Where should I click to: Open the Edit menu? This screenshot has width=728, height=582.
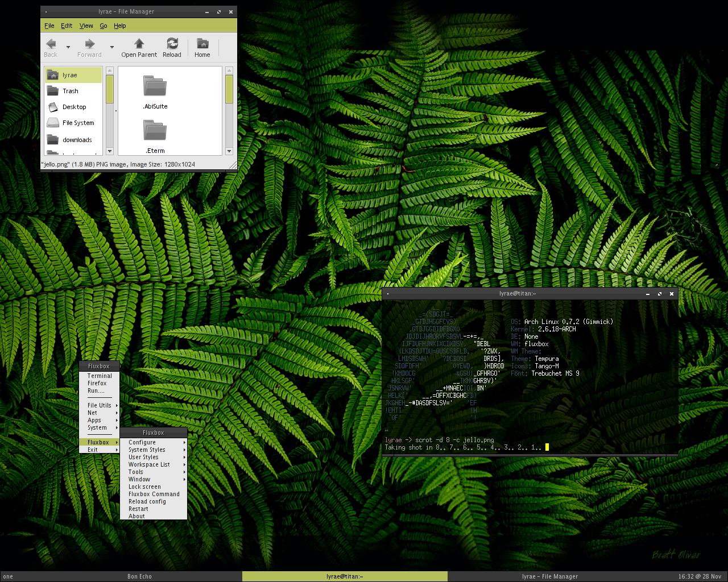click(67, 26)
